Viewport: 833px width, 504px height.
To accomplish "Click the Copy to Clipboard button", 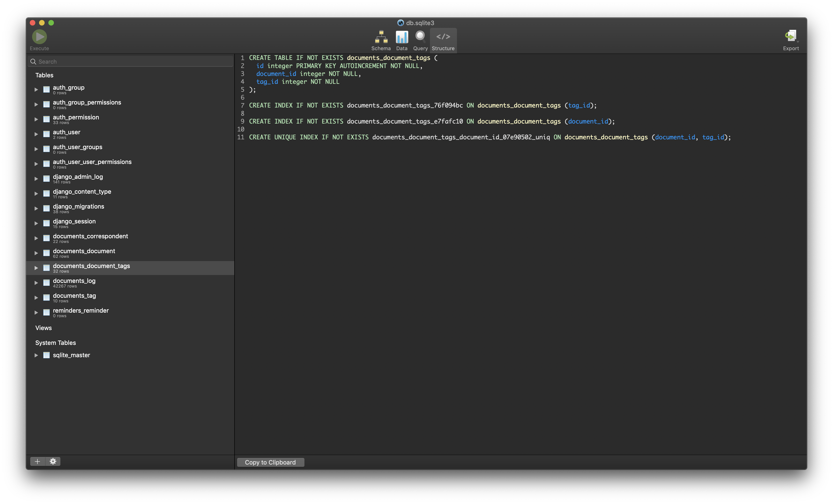I will [x=271, y=462].
